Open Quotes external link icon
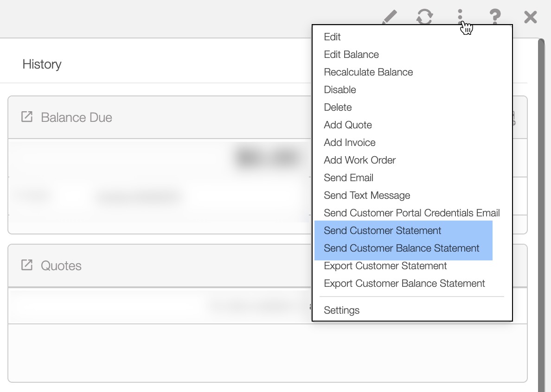 click(x=27, y=265)
